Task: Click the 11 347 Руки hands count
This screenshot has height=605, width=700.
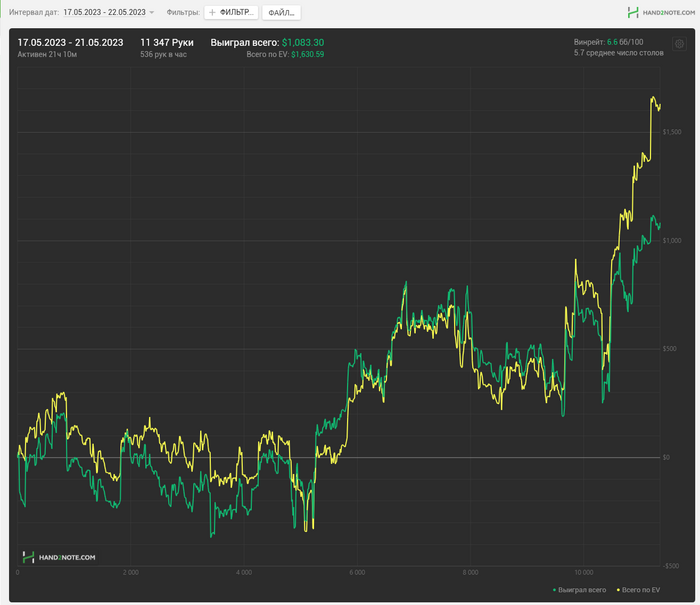Action: point(167,42)
